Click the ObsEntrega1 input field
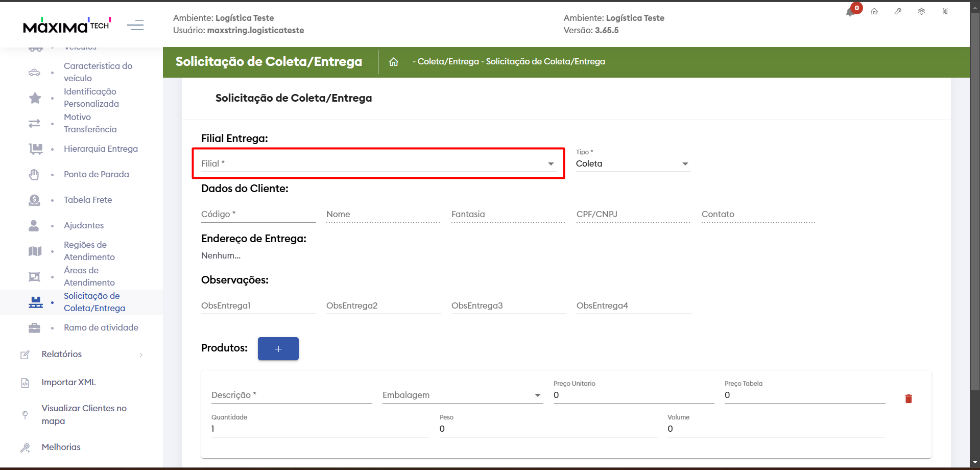Viewport: 980px width, 470px height. click(258, 306)
